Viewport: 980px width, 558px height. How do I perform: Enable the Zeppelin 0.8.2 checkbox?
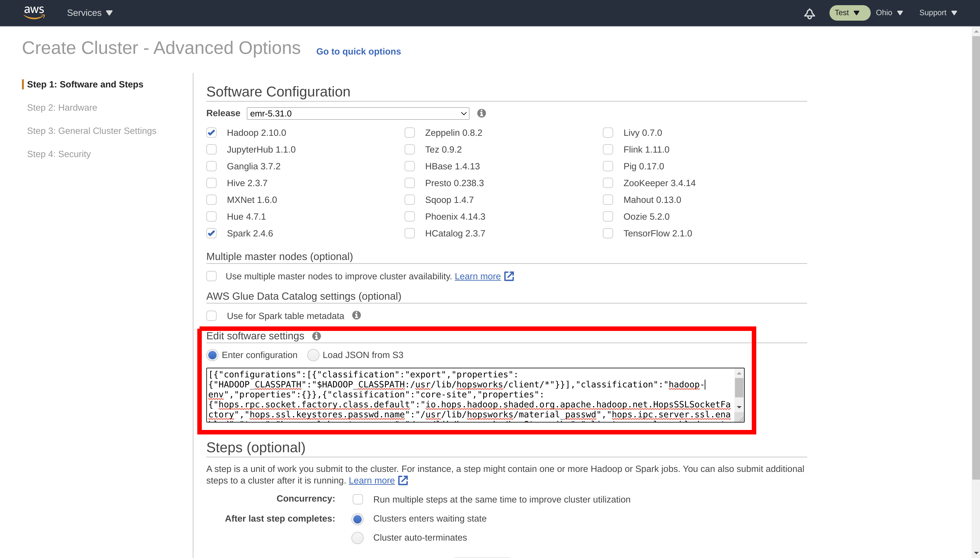click(410, 132)
